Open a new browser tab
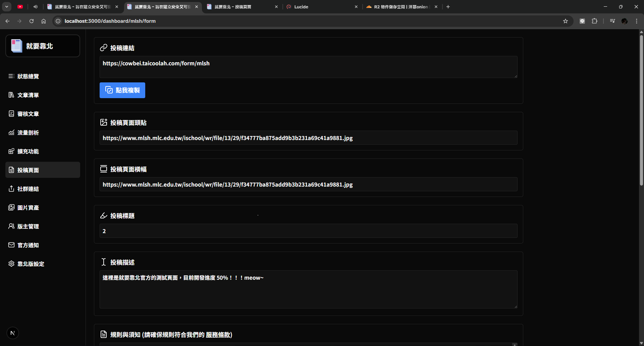Screen dimensions: 644x346 [x=448, y=7]
